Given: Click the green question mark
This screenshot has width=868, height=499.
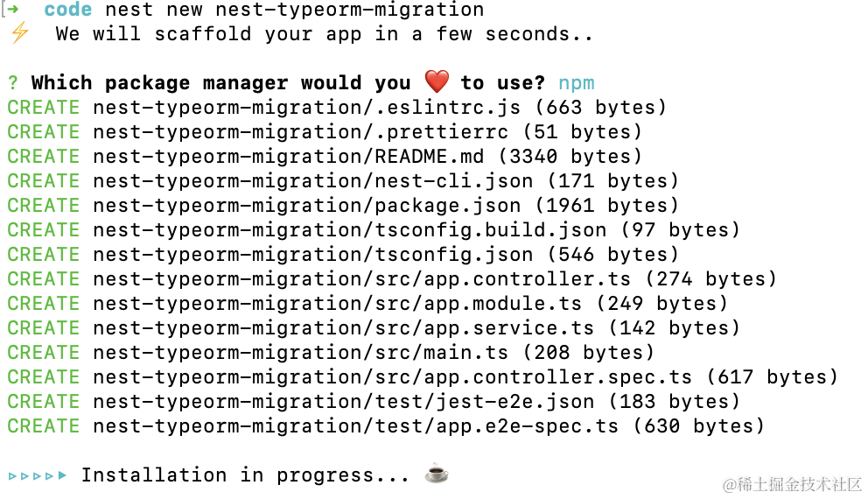Looking at the screenshot, I should pyautogui.click(x=13, y=83).
